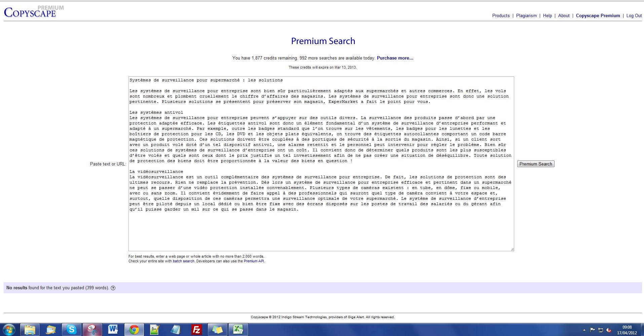This screenshot has width=644, height=336.
Task: Click the help question mark beside results
Action: 113,288
